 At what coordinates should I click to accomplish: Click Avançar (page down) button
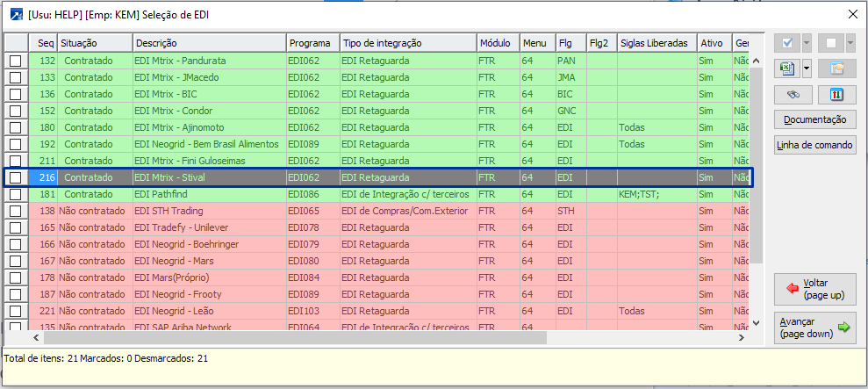815,328
